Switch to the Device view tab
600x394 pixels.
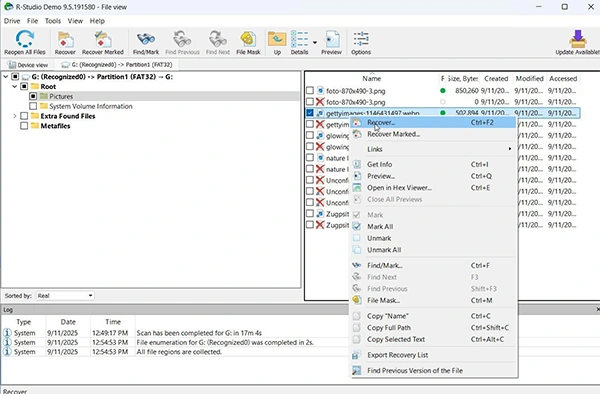point(28,65)
